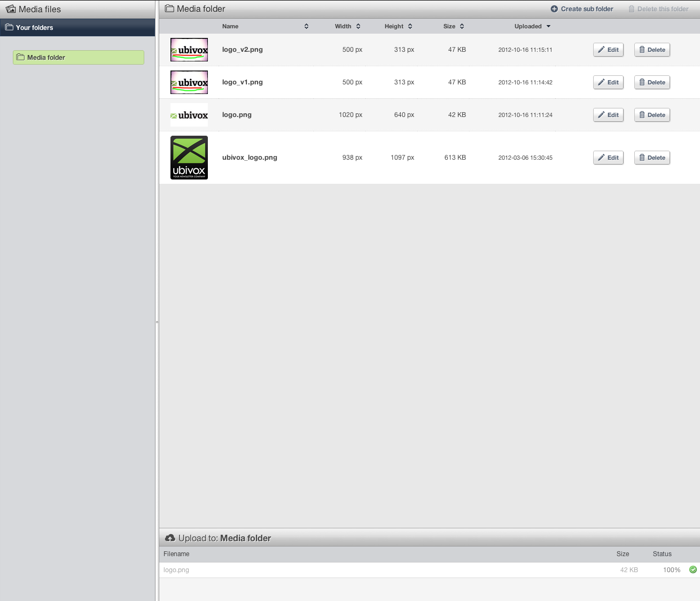Delete the logo_v2.png file
The width and height of the screenshot is (700, 601).
click(x=652, y=50)
